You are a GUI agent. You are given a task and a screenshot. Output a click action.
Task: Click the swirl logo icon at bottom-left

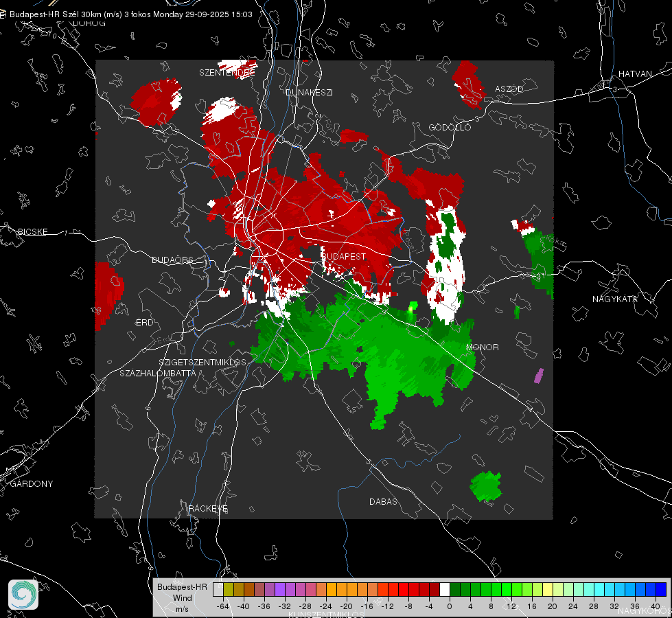coord(23,595)
